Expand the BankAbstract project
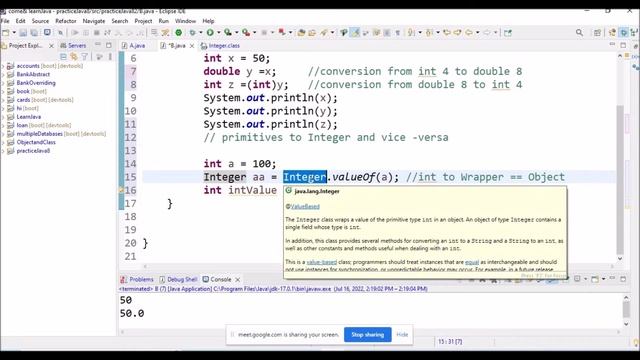 (3, 75)
